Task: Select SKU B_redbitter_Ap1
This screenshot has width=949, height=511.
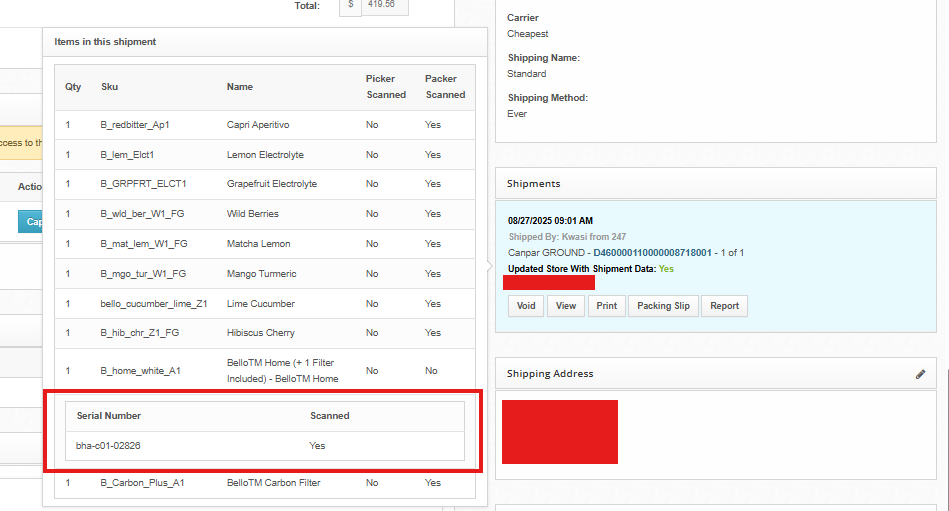Action: coord(135,125)
